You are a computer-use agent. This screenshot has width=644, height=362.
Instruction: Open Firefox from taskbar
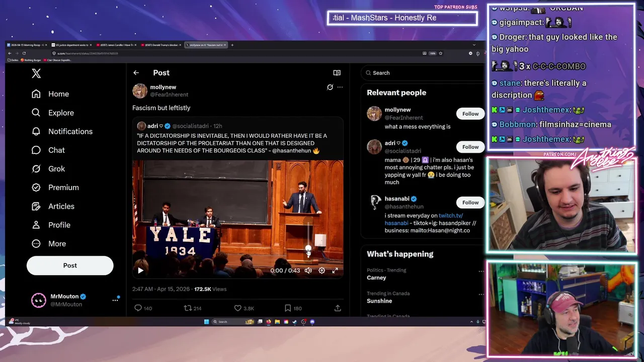tap(269, 322)
